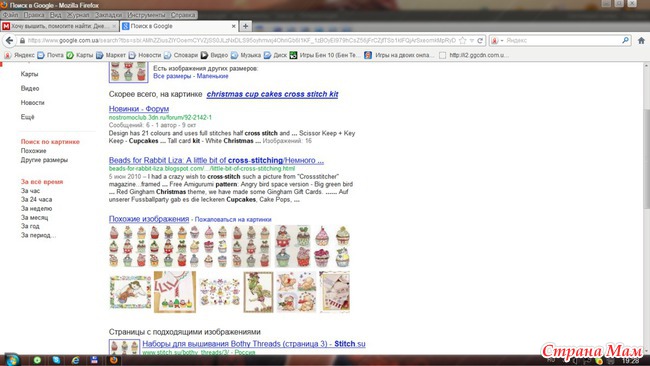Image resolution: width=650 pixels, height=366 pixels.
Task: Open the 'christmas cup cakes cross stitch kit' link
Action: 272,94
